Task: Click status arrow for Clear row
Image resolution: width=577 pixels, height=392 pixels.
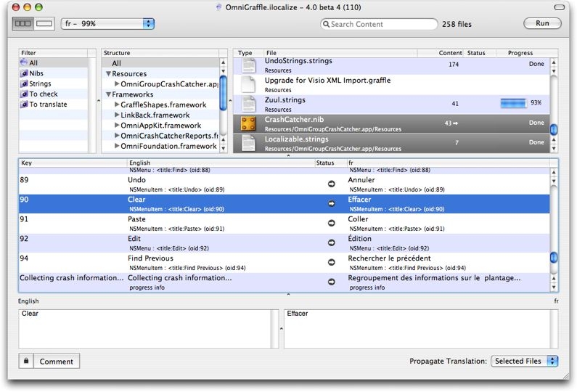Action: [x=331, y=203]
